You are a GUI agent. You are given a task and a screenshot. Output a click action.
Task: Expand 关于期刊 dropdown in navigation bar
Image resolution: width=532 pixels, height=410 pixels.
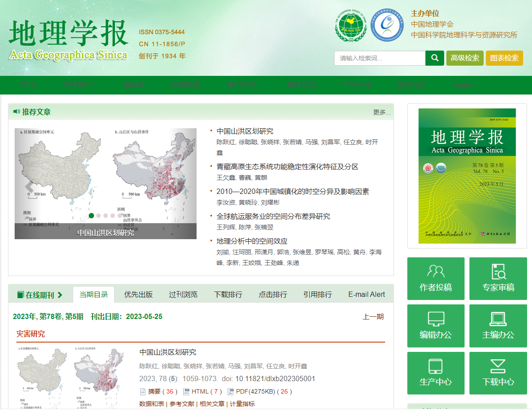pyautogui.click(x=79, y=85)
